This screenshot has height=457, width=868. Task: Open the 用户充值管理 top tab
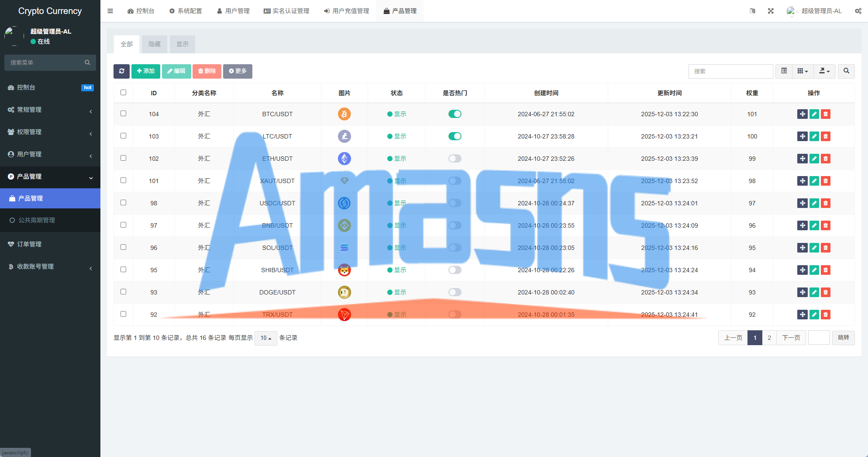point(346,11)
